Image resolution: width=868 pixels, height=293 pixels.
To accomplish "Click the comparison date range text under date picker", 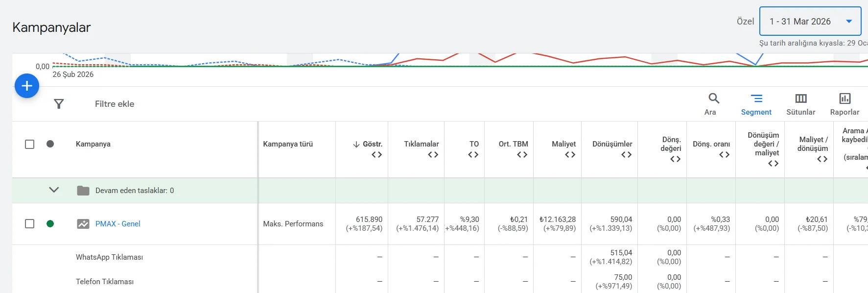I will (x=813, y=43).
